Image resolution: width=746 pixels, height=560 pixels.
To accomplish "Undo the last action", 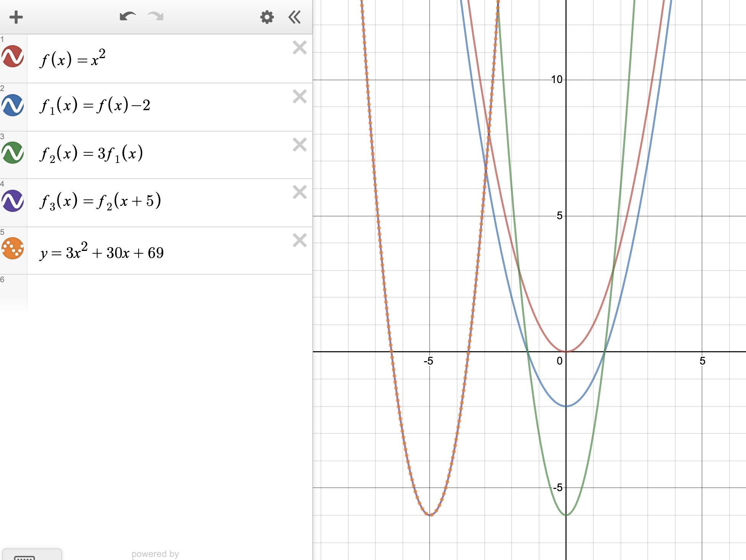I will point(127,16).
